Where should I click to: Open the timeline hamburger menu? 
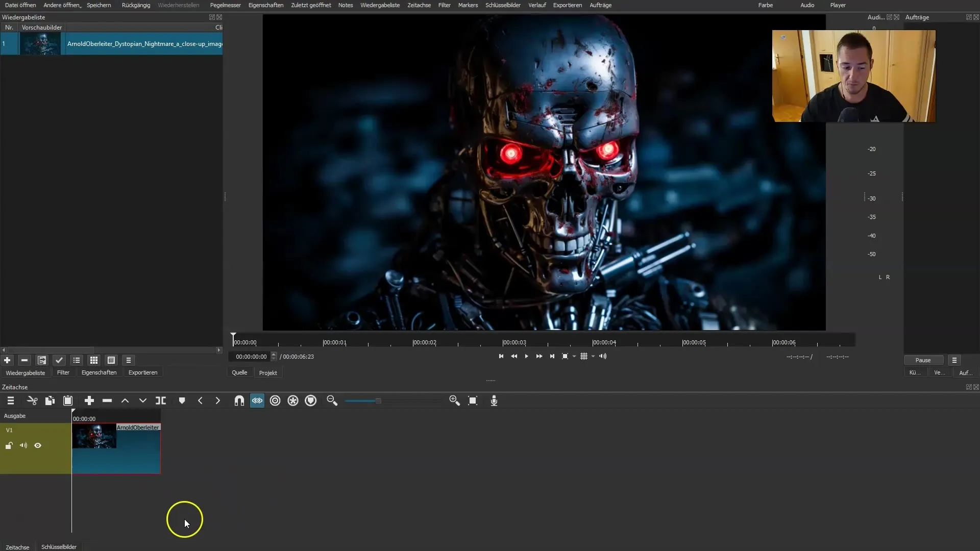pyautogui.click(x=11, y=401)
